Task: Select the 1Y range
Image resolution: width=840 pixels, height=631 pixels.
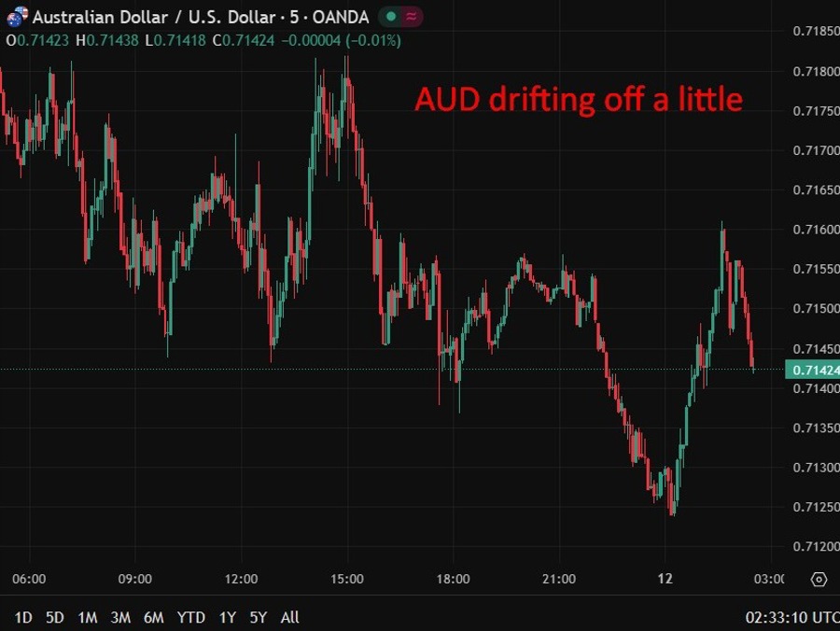Action: 228,618
